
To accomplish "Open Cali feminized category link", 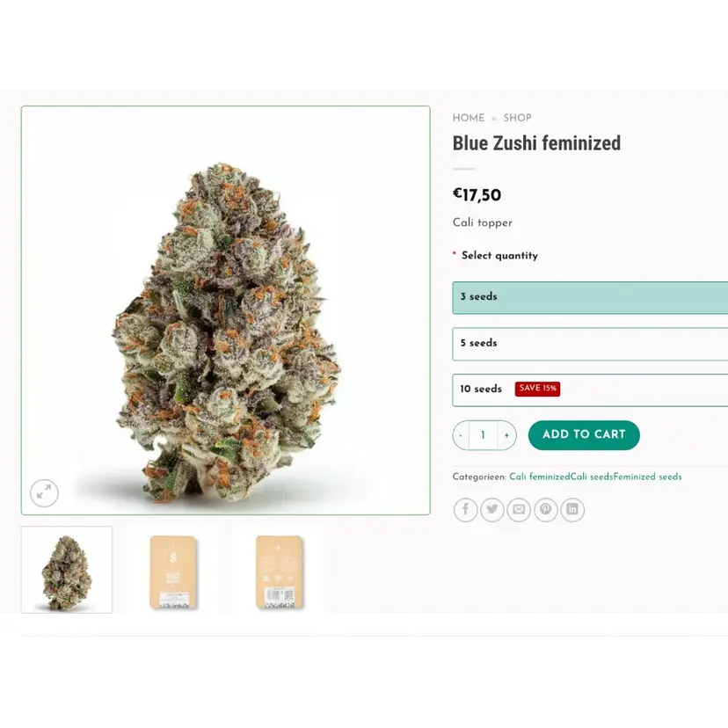I will (540, 477).
